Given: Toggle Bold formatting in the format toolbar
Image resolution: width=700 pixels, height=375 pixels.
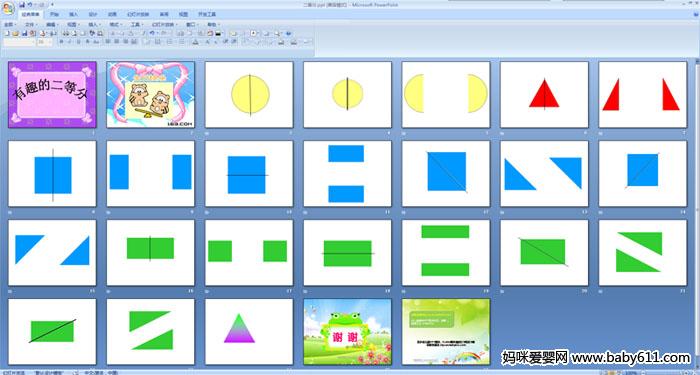Looking at the screenshot, I should click(x=61, y=42).
